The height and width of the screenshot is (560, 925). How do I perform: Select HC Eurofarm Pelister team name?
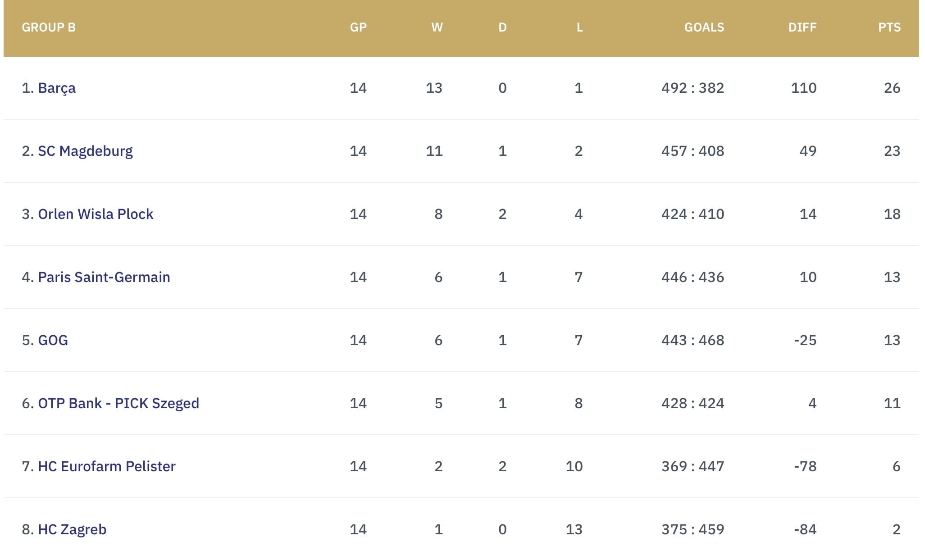point(107,466)
